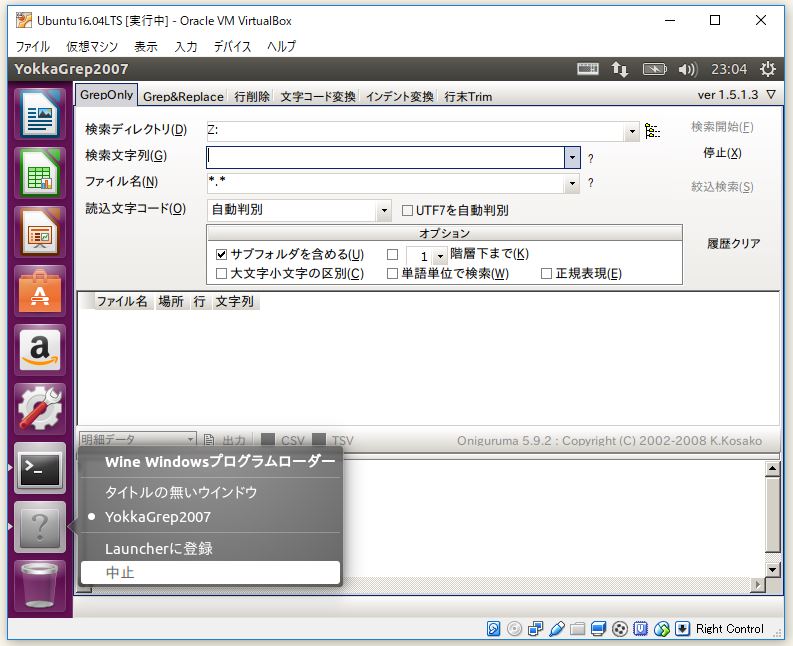Open VirtualBox デバイス menu
The image size is (793, 646).
[x=232, y=47]
